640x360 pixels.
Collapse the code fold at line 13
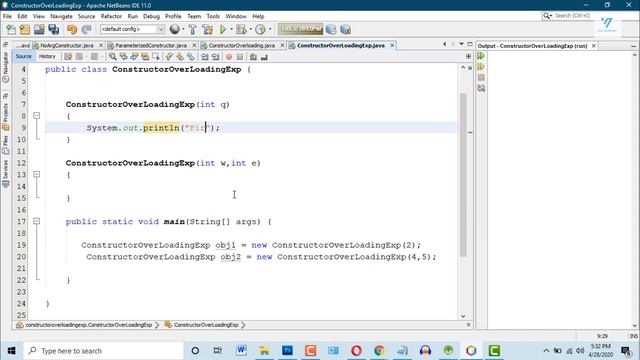point(36,174)
